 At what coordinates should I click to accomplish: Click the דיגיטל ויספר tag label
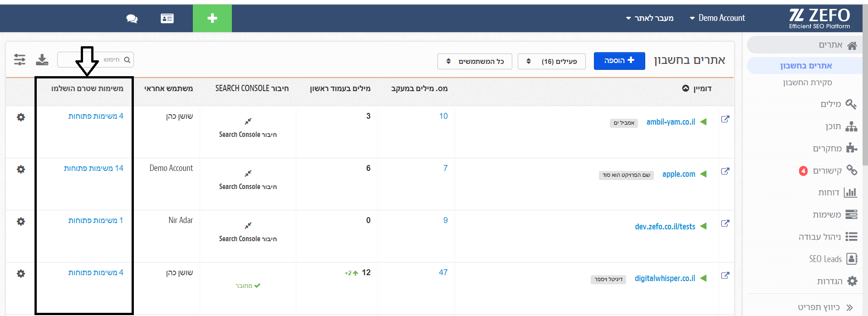click(x=608, y=279)
